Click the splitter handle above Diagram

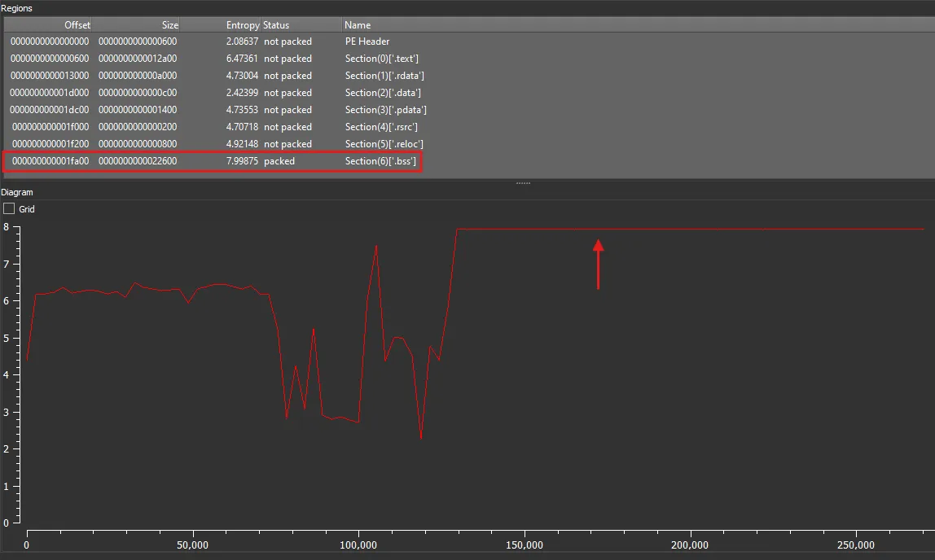[523, 183]
